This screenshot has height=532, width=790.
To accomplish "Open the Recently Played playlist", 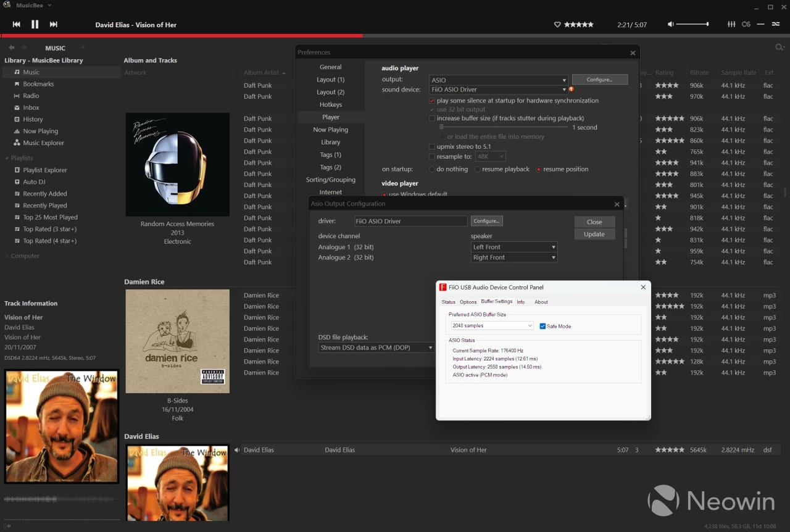I will pos(45,206).
